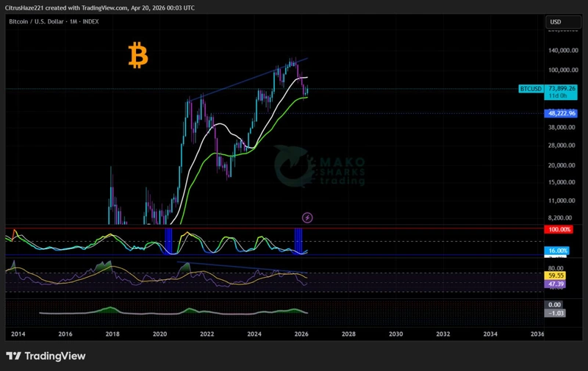Screen dimensions: 588x371
Task: Click the BTCUSD price label tag
Action: pyautogui.click(x=531, y=89)
